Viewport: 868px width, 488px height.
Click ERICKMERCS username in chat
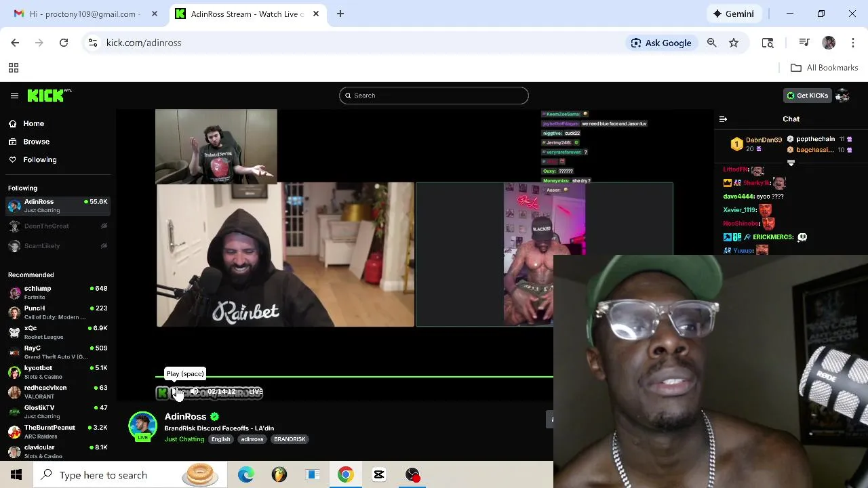(773, 237)
